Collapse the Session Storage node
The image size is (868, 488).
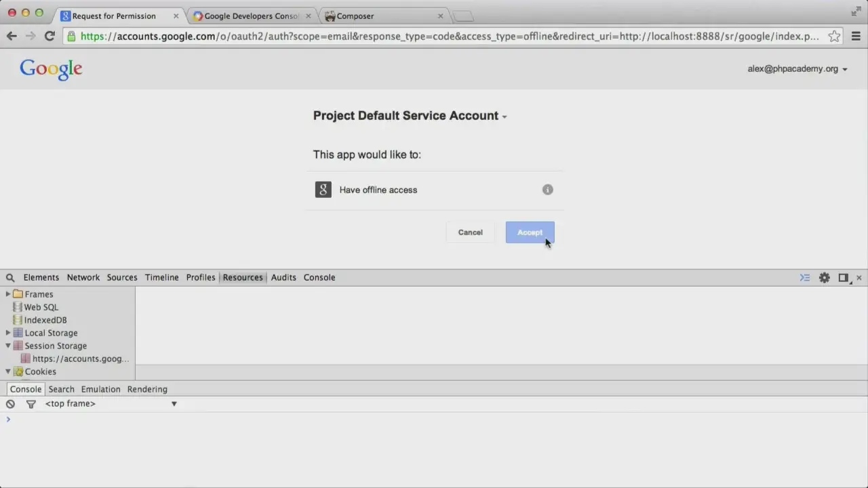[8, 346]
